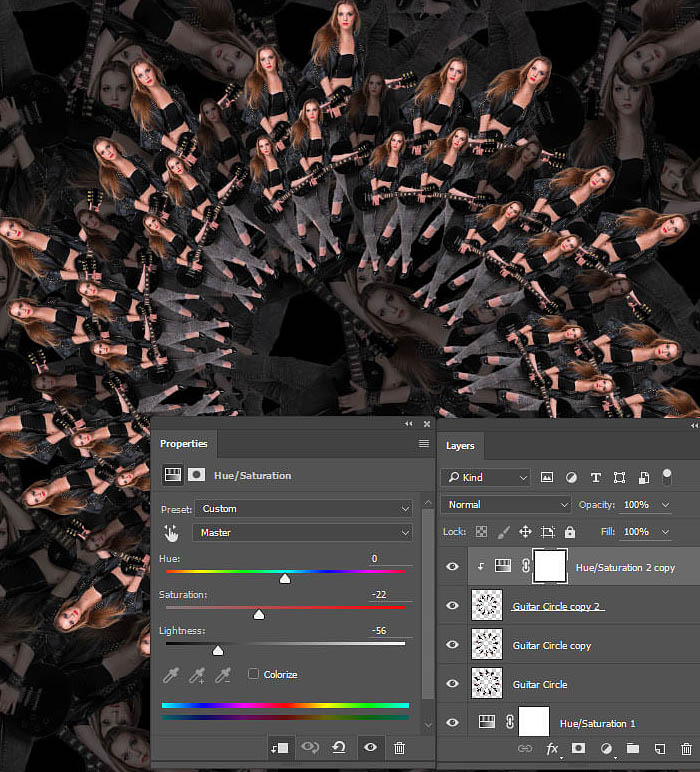Click the Hue slider handle
700x772 pixels.
click(x=285, y=579)
